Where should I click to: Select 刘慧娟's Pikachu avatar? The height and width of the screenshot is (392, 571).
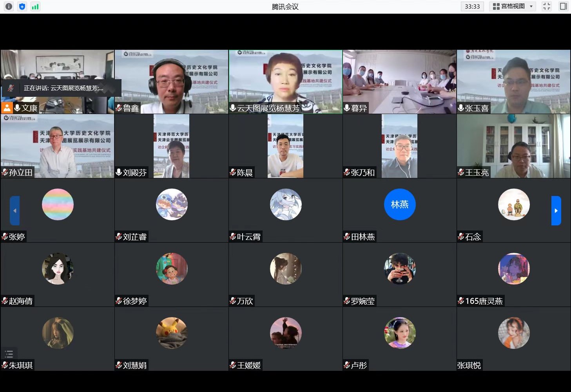coord(172,333)
